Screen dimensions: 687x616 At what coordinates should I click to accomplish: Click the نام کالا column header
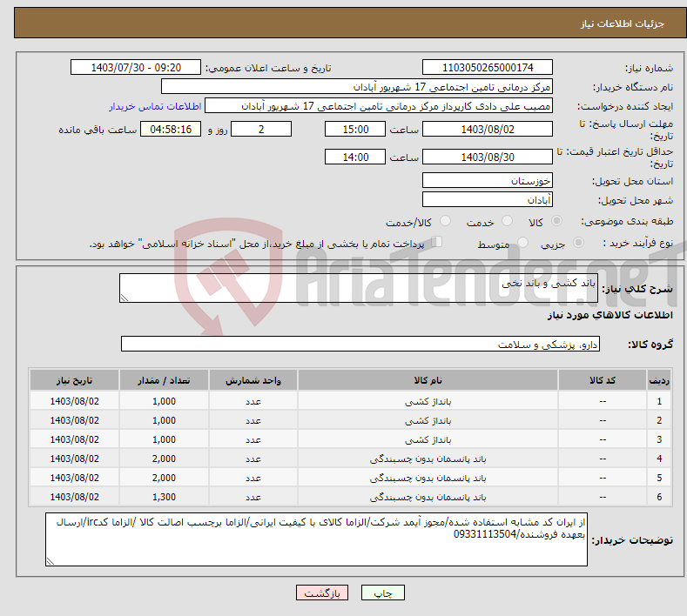[x=428, y=380]
